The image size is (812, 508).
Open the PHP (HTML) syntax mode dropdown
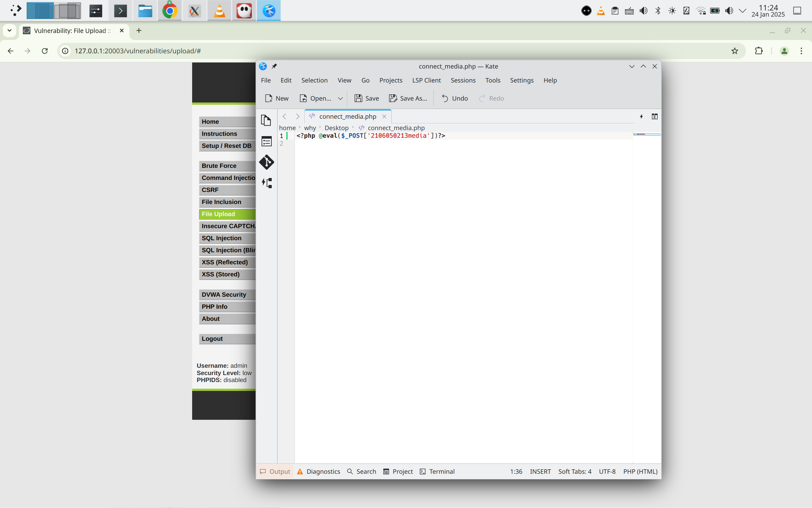(x=640, y=472)
